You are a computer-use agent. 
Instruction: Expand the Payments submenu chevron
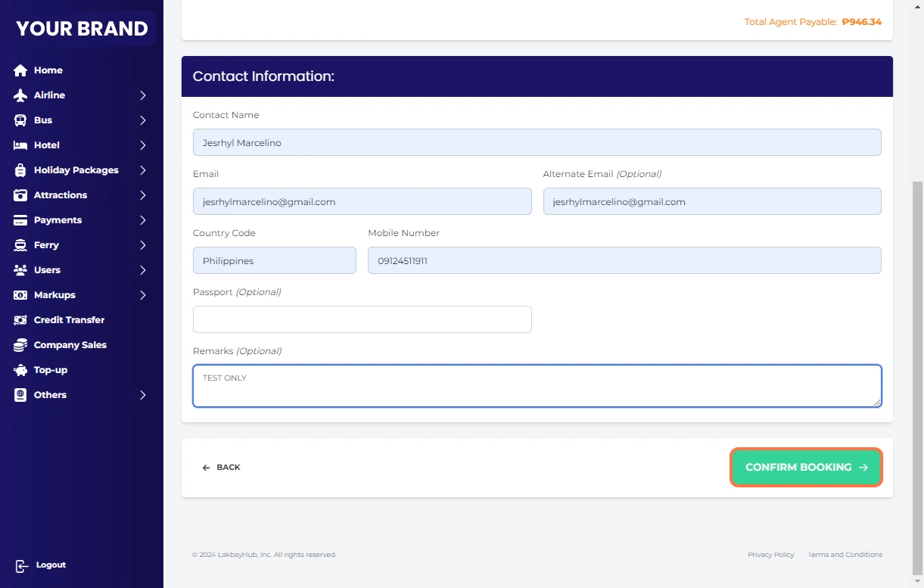(142, 220)
